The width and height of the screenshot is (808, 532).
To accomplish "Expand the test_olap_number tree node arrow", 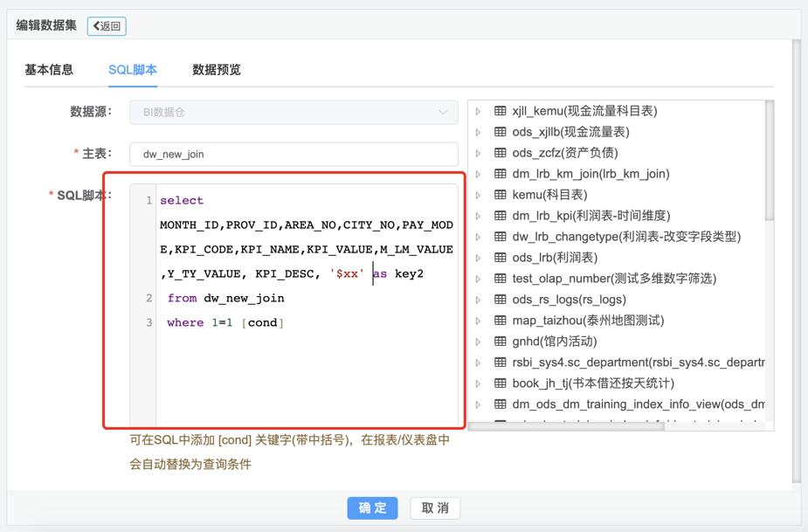I will (x=479, y=280).
